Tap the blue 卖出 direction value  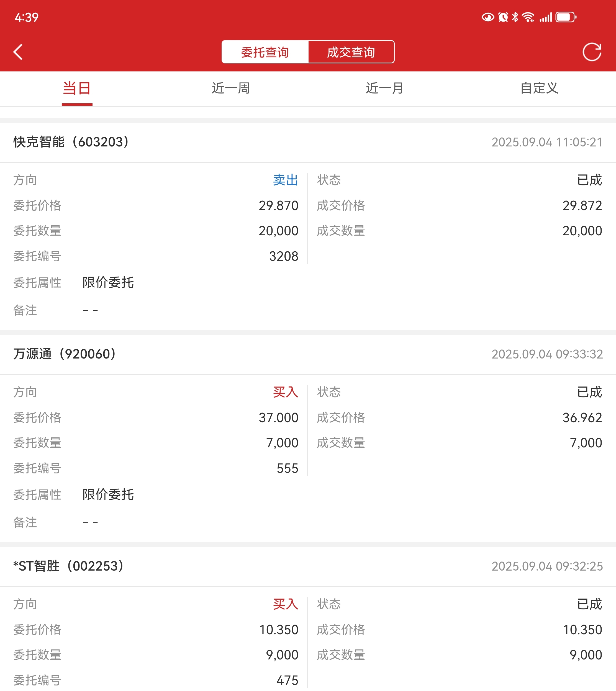click(x=285, y=180)
